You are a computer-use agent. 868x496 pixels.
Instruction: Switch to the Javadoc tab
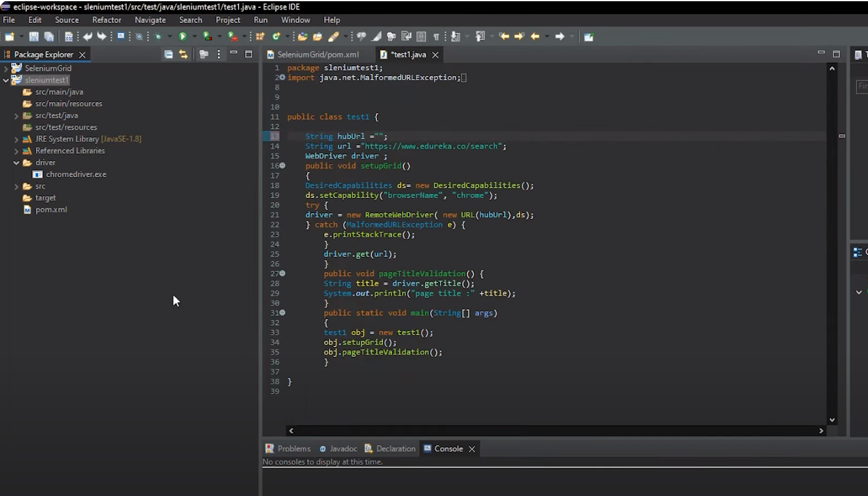click(x=338, y=449)
